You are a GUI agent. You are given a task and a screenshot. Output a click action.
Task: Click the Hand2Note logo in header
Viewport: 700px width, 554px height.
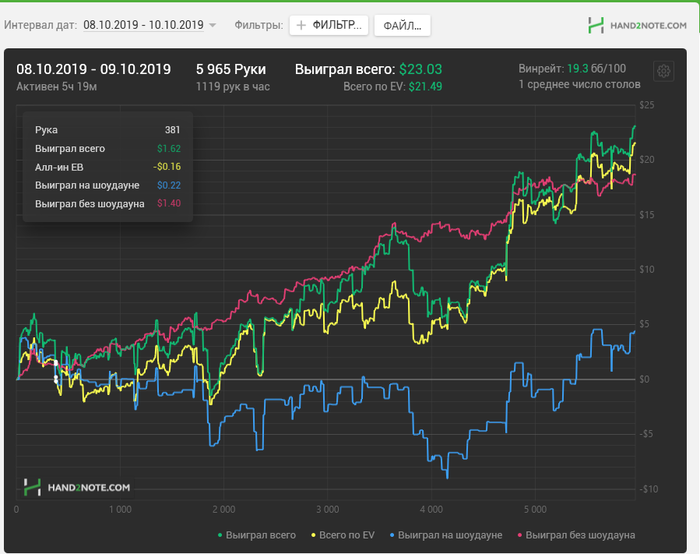[x=637, y=25]
